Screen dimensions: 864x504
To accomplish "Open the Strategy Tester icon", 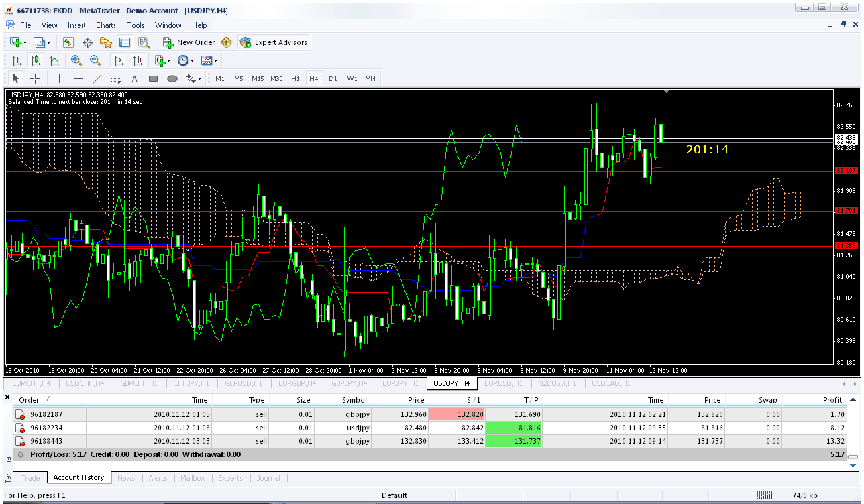I will [144, 42].
